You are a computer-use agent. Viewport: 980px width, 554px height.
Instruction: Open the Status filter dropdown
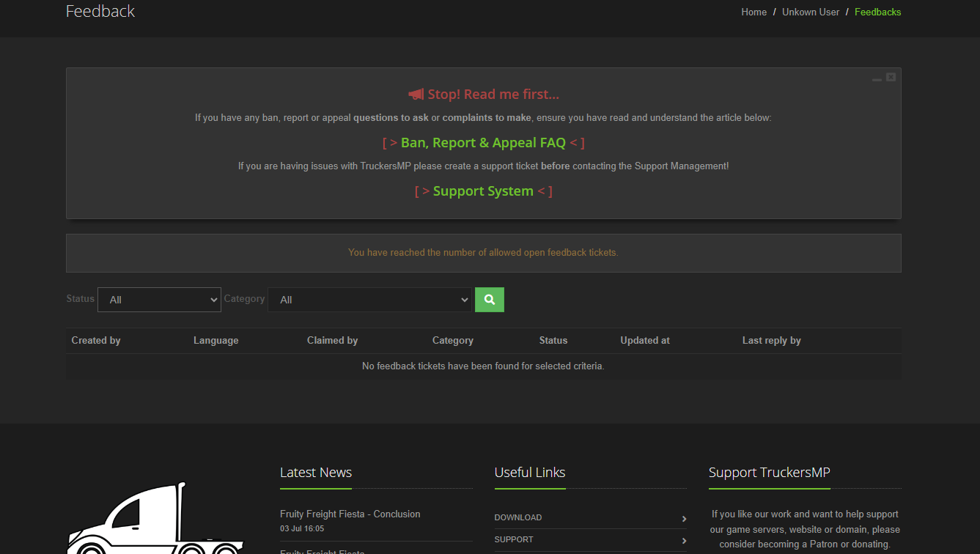(x=159, y=300)
